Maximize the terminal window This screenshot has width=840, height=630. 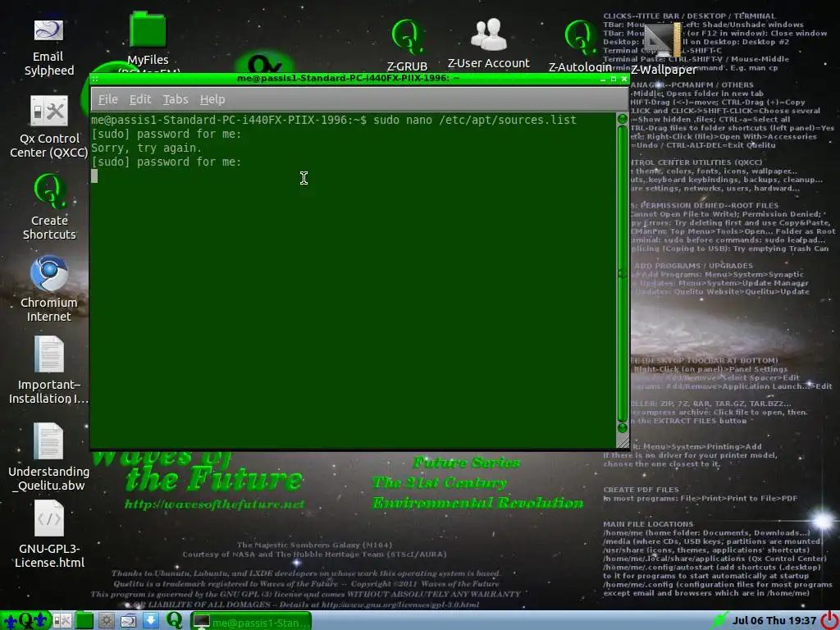click(614, 79)
